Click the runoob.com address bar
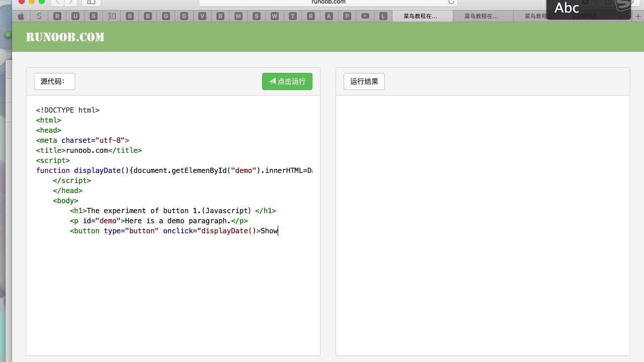Image resolution: width=644 pixels, height=362 pixels. coord(328,2)
